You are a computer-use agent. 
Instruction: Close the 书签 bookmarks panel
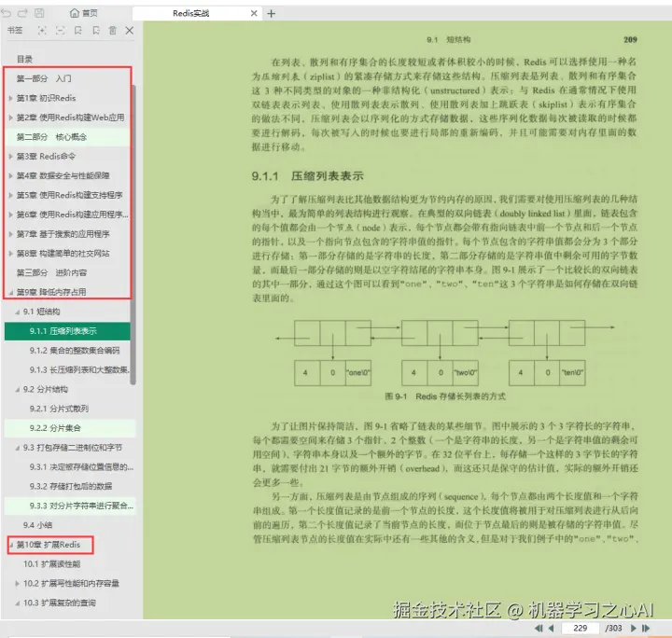[130, 31]
